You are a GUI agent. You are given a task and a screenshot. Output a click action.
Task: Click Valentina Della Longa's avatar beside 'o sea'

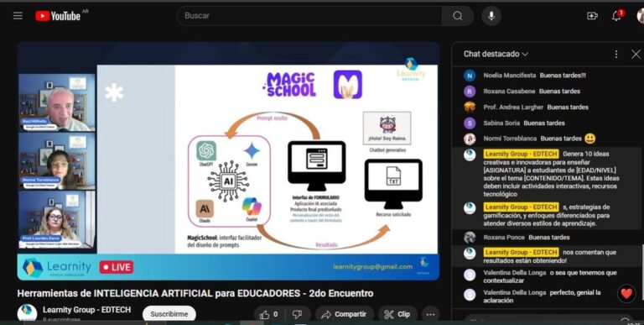(x=470, y=275)
